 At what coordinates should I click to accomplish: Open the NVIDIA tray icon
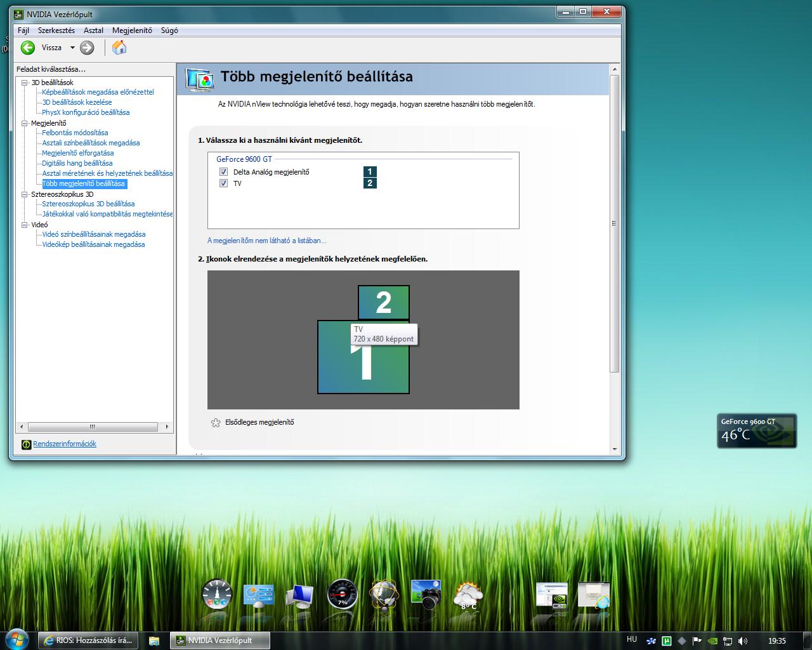point(713,641)
